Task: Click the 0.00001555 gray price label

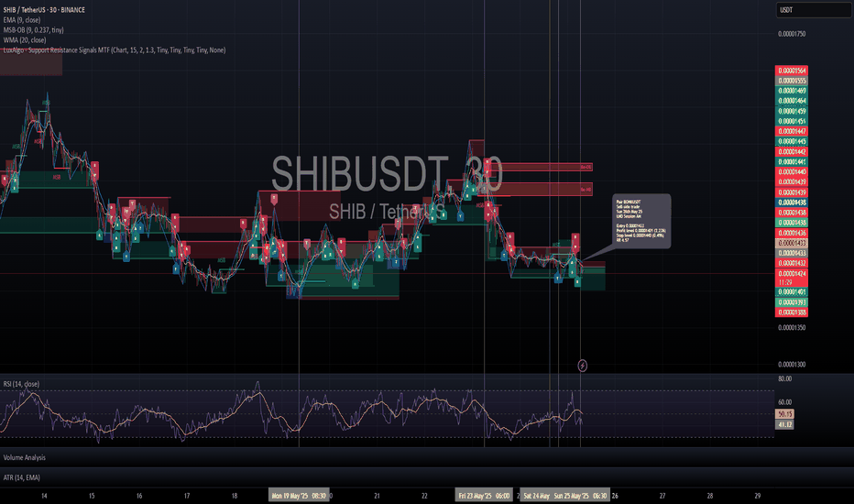Action: point(792,81)
